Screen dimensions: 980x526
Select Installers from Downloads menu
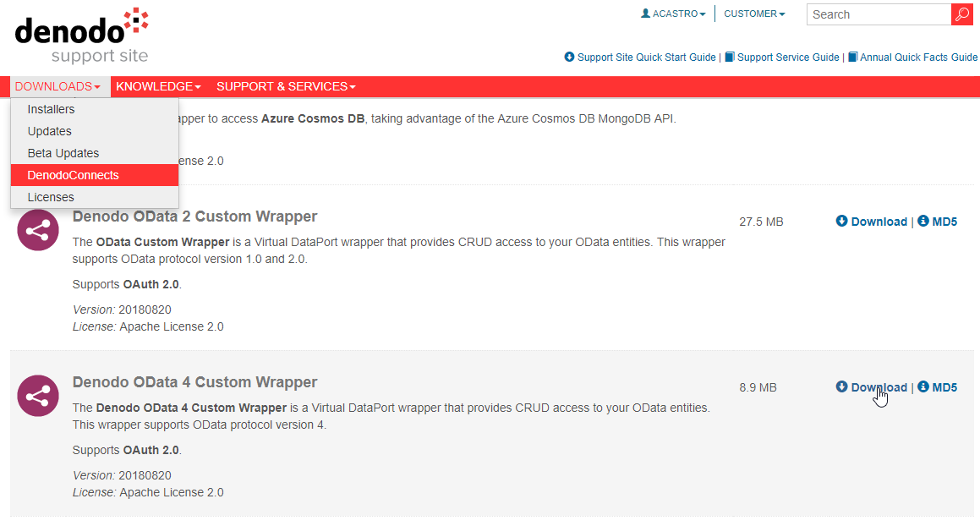tap(95, 109)
